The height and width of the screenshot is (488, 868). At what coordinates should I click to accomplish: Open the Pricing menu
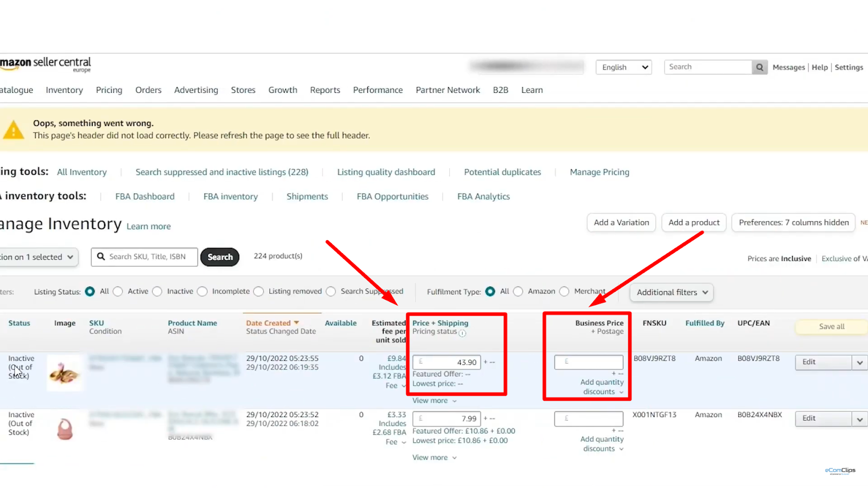109,90
